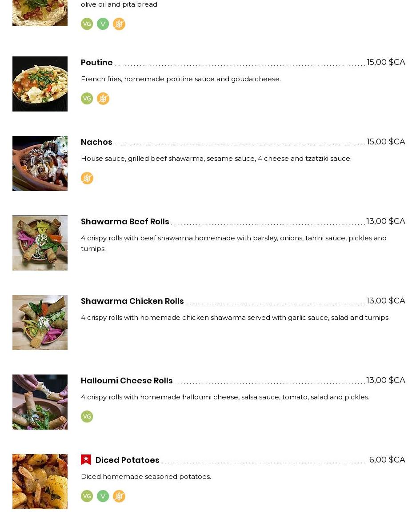
Task: Click the gluten-free icon under Diced Potatoes
Action: click(119, 496)
